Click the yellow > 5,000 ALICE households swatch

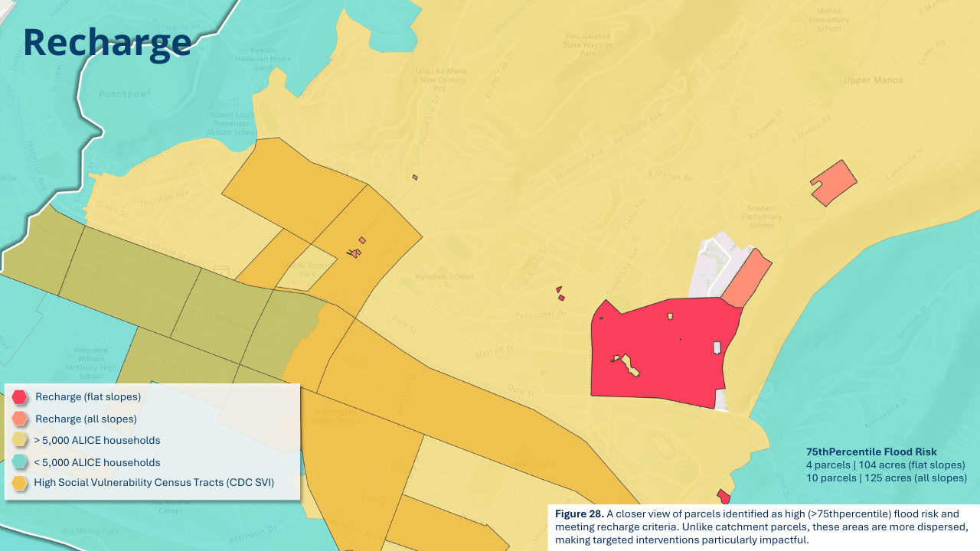tap(20, 440)
